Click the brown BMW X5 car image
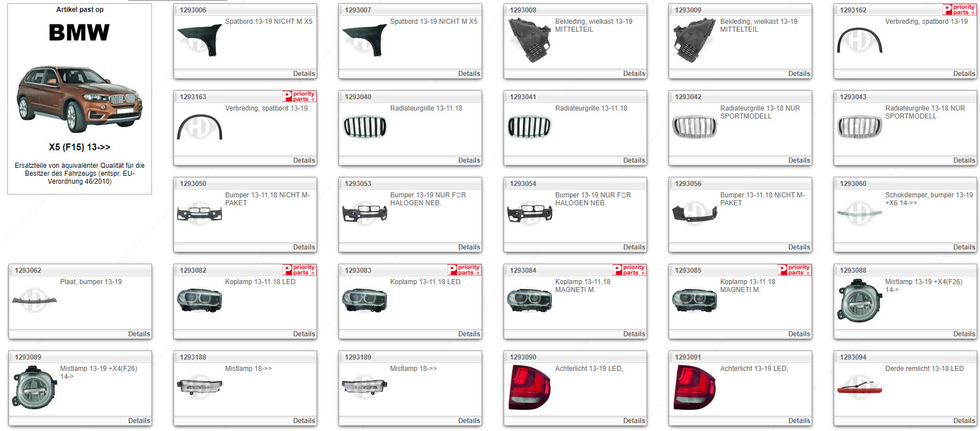This screenshot has height=431, width=980. (79, 99)
